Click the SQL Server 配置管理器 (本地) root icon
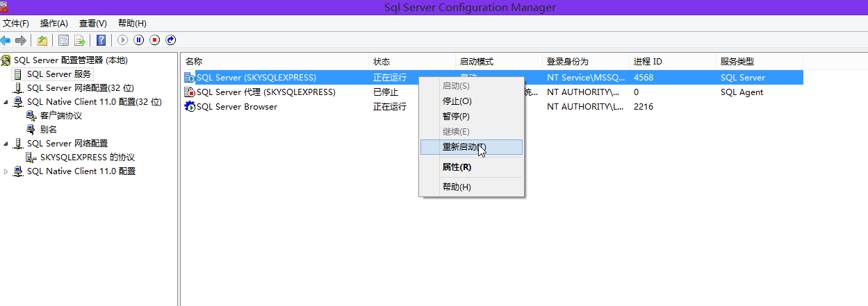 [6, 60]
